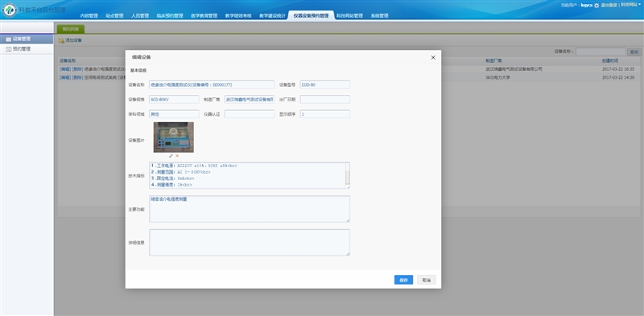Screen dimensions: 644x316
Task: Close the 编辑设备 dialog with the X icon
Action: tap(433, 57)
